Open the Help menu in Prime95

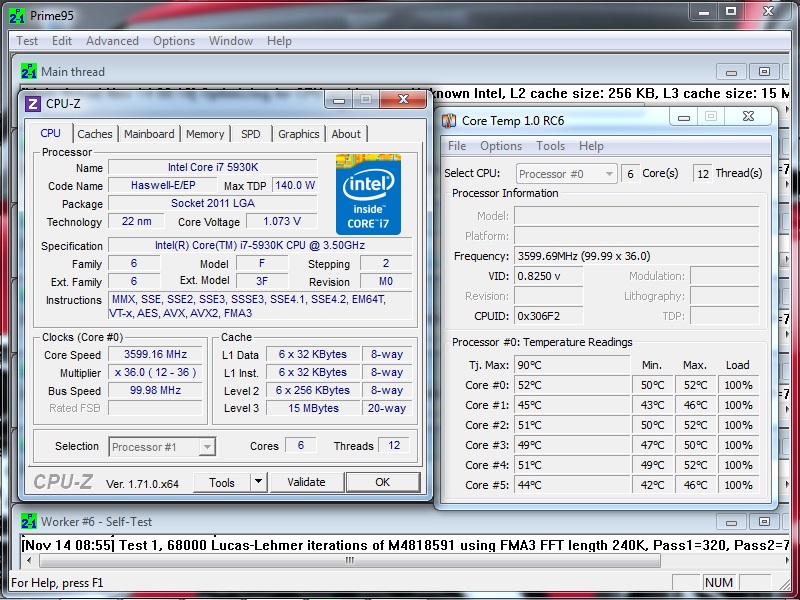tap(279, 41)
